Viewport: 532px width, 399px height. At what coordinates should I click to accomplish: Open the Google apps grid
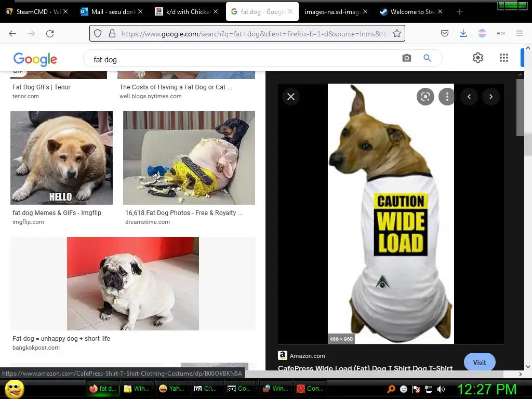click(504, 58)
